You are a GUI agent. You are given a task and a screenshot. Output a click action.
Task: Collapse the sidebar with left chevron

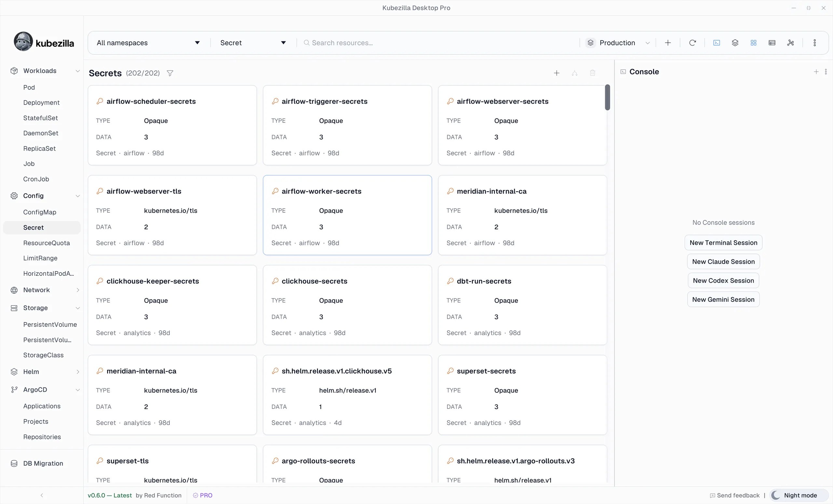[x=42, y=495]
